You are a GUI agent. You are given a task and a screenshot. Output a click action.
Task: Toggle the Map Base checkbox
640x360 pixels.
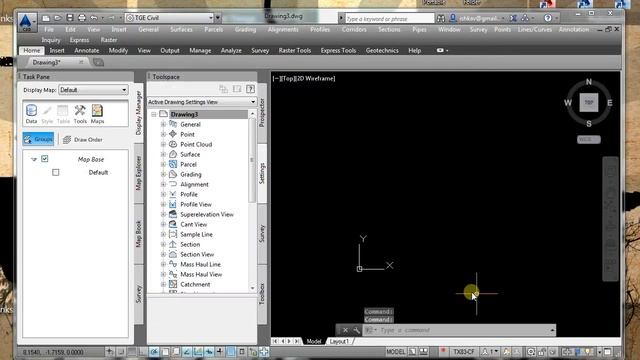coord(44,158)
